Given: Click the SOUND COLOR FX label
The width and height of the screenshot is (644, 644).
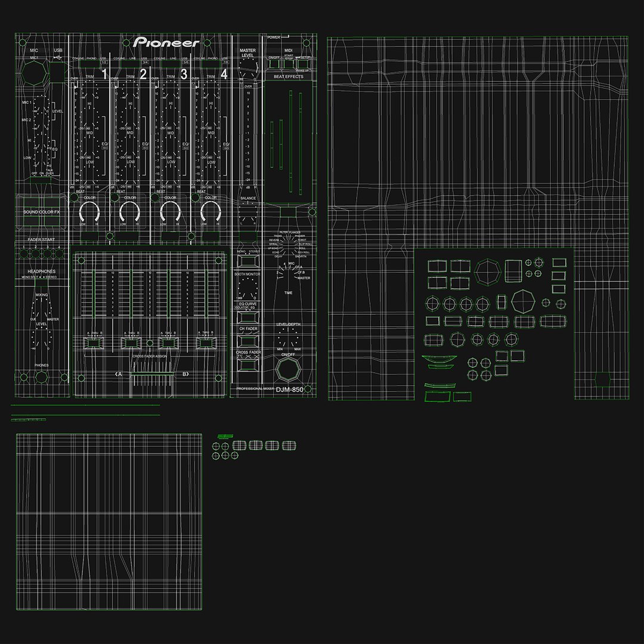Looking at the screenshot, I should pos(41,212).
